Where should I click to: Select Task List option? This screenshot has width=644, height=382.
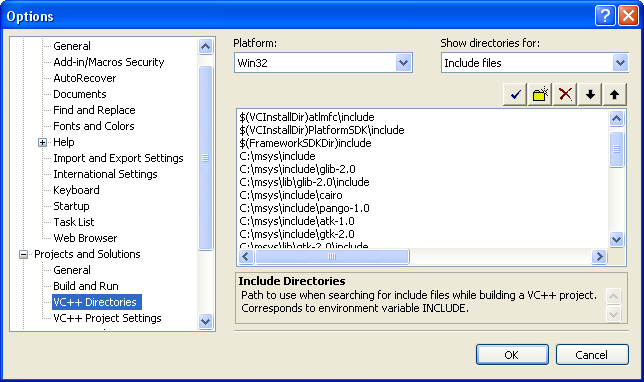point(74,222)
